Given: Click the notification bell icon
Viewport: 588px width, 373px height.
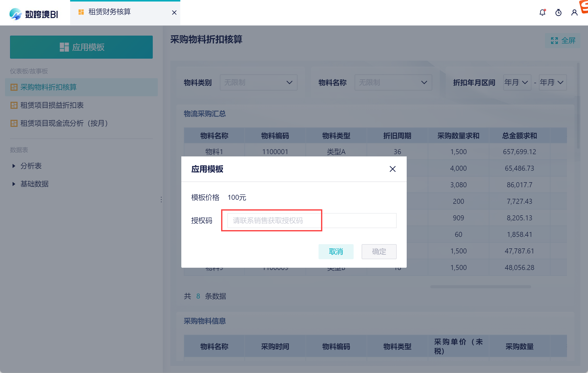Looking at the screenshot, I should point(542,13).
